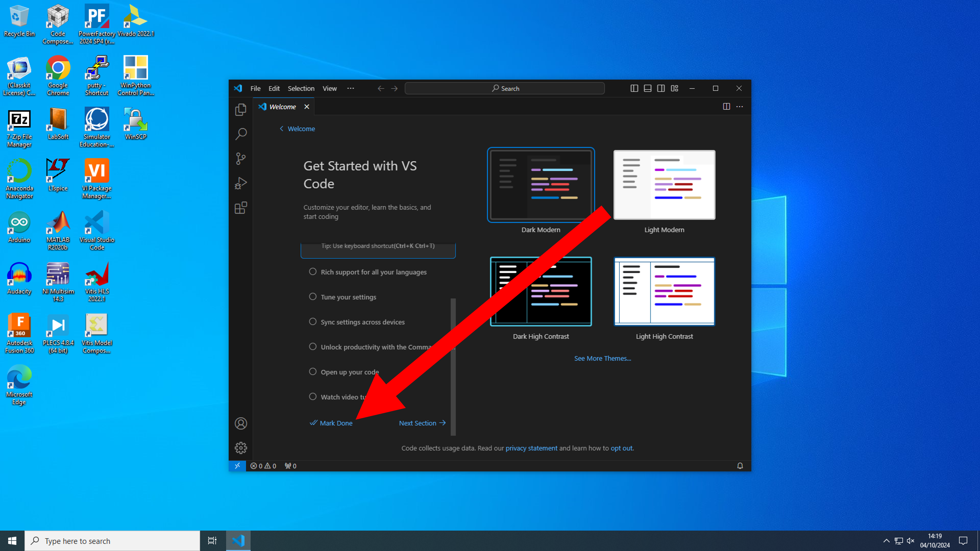Image resolution: width=980 pixels, height=551 pixels.
Task: Select Tune your settings step
Action: click(x=378, y=297)
